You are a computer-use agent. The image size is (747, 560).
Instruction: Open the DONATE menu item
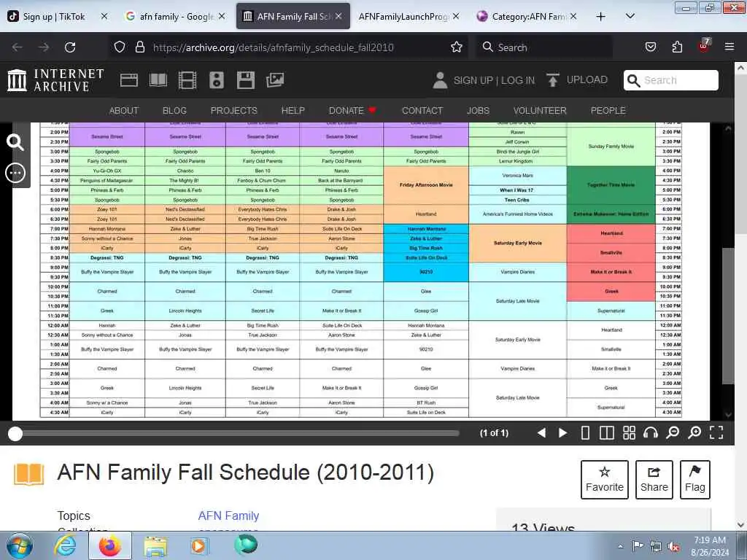click(x=352, y=111)
